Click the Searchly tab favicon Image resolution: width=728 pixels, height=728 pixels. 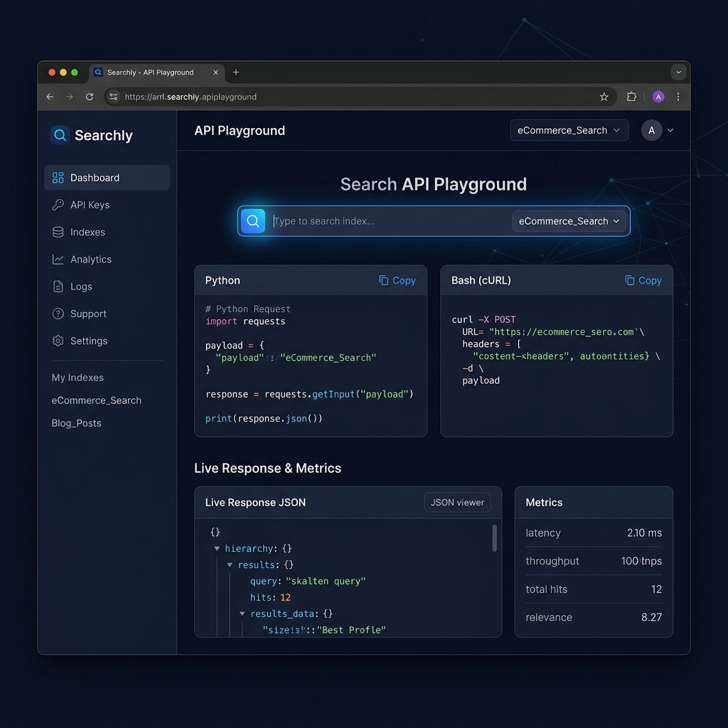pos(98,72)
